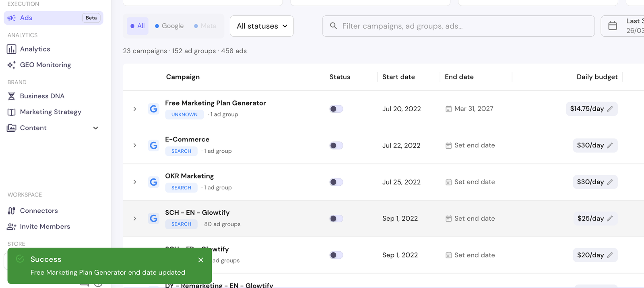Viewport: 644px width, 288px height.
Task: Click the UNKNOWN campaign type tag
Action: pos(184,114)
